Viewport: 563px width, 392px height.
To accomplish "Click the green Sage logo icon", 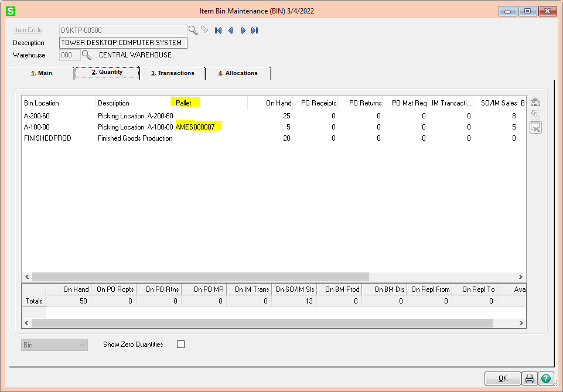I will point(11,11).
